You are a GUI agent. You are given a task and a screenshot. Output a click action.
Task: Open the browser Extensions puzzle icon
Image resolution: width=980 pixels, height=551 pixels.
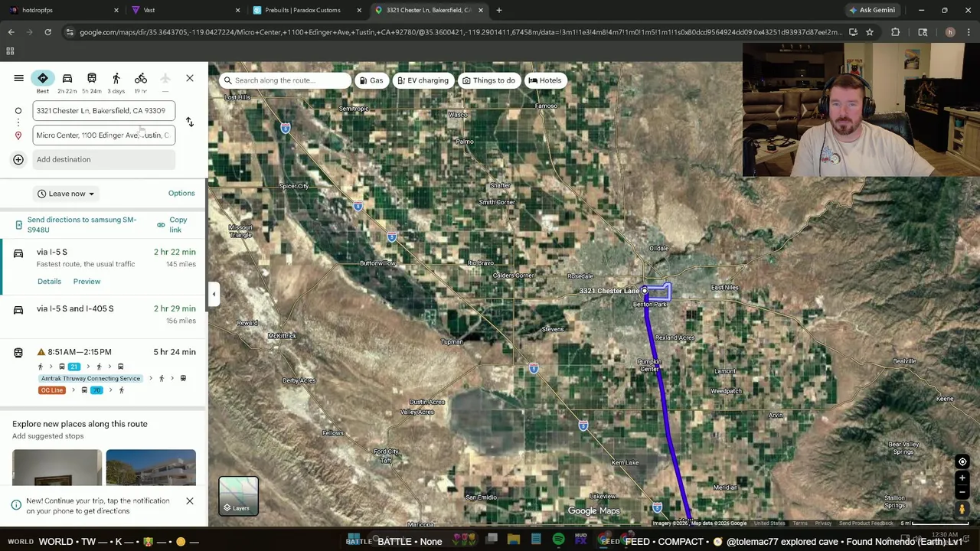pyautogui.click(x=896, y=32)
